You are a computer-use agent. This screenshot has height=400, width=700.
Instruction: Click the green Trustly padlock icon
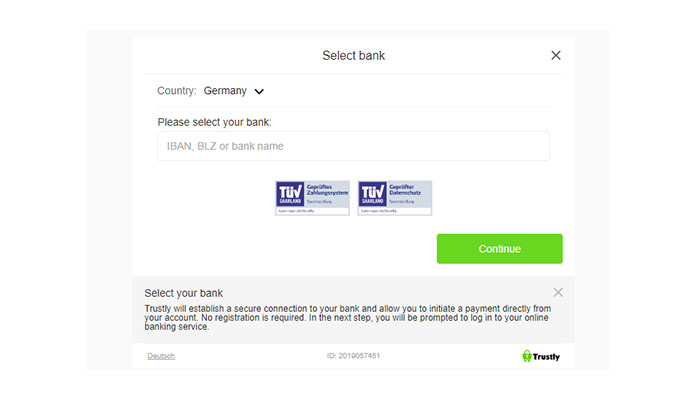pyautogui.click(x=527, y=356)
